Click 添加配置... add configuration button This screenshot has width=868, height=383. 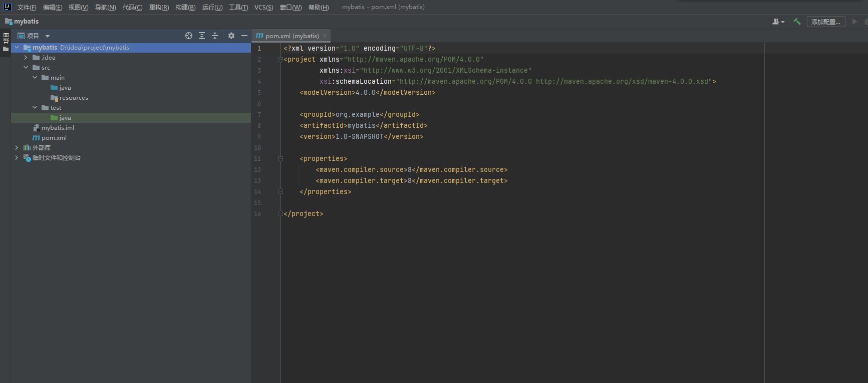pyautogui.click(x=826, y=22)
